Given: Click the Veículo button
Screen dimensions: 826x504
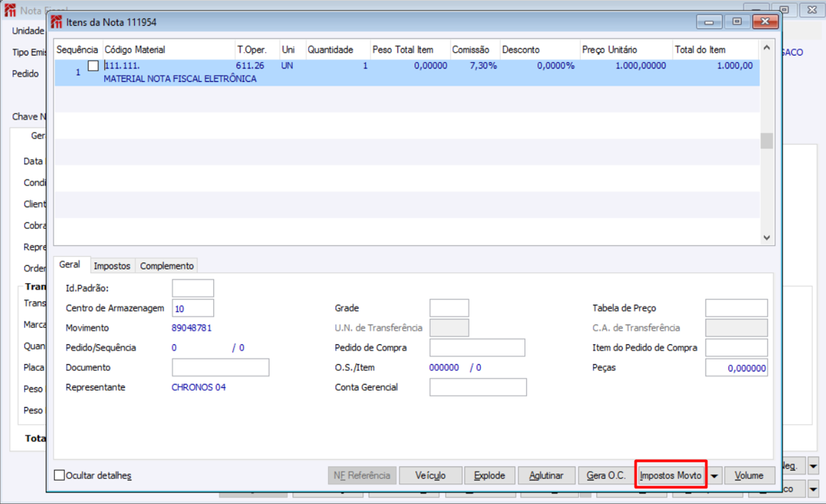Looking at the screenshot, I should click(430, 475).
